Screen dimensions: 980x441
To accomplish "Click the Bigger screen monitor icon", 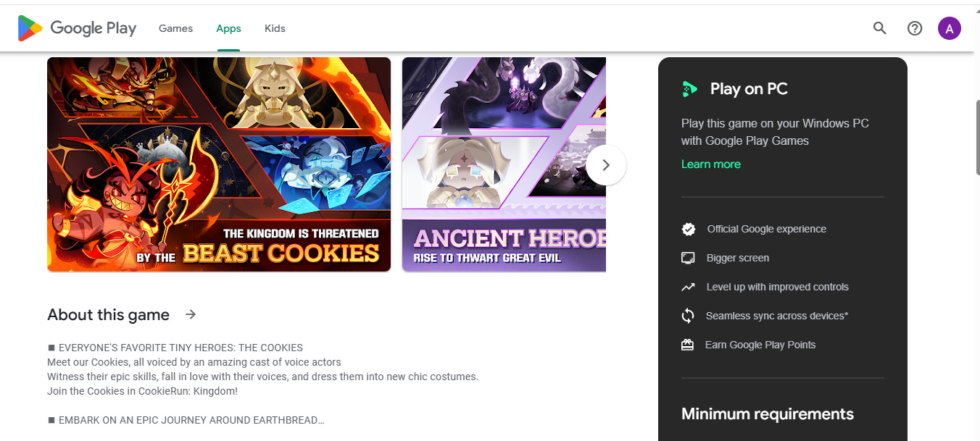I will pos(688,258).
